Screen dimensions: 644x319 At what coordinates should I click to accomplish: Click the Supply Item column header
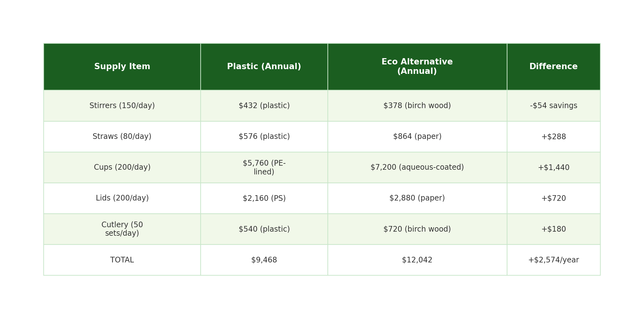coord(122,67)
